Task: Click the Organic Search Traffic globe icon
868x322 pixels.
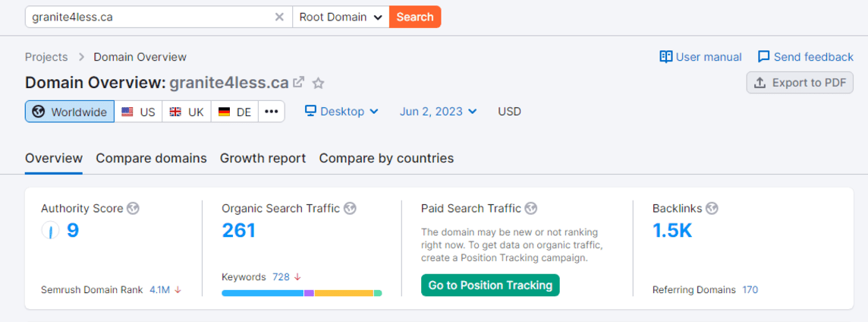Action: tap(350, 208)
